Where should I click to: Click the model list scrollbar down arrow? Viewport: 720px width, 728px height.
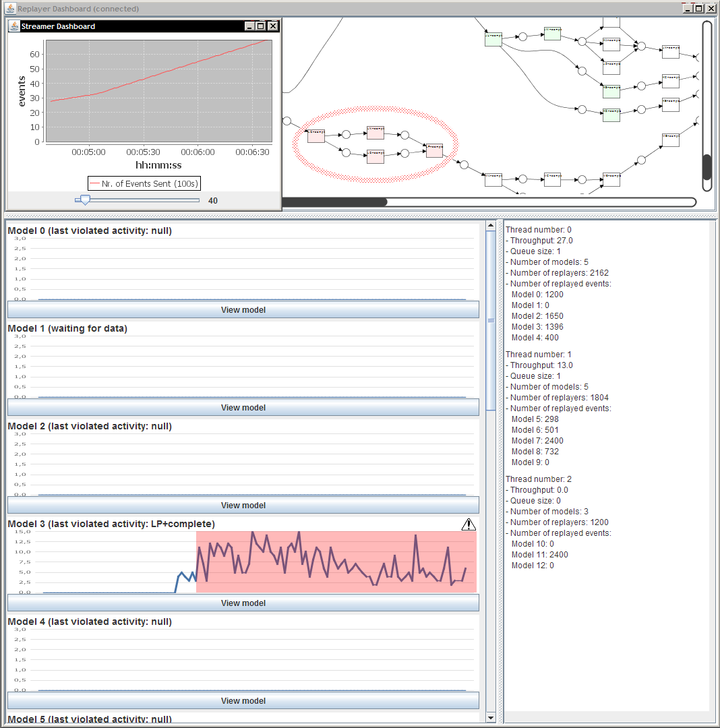491,718
